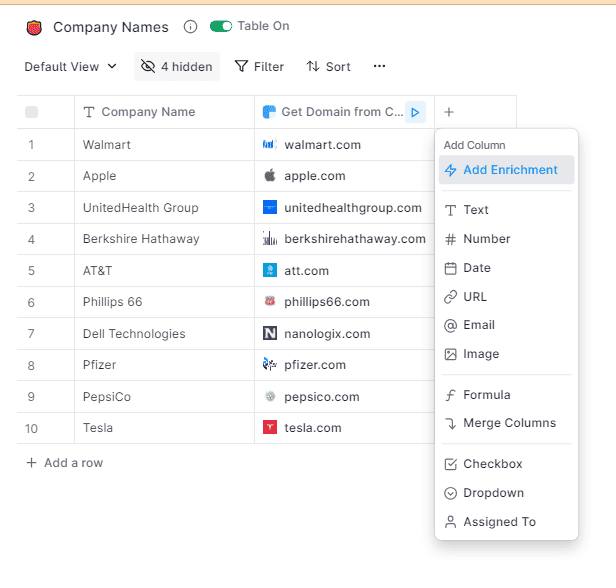Click the Phillips 66 logo icon
The image size is (616, 588).
coord(270,301)
